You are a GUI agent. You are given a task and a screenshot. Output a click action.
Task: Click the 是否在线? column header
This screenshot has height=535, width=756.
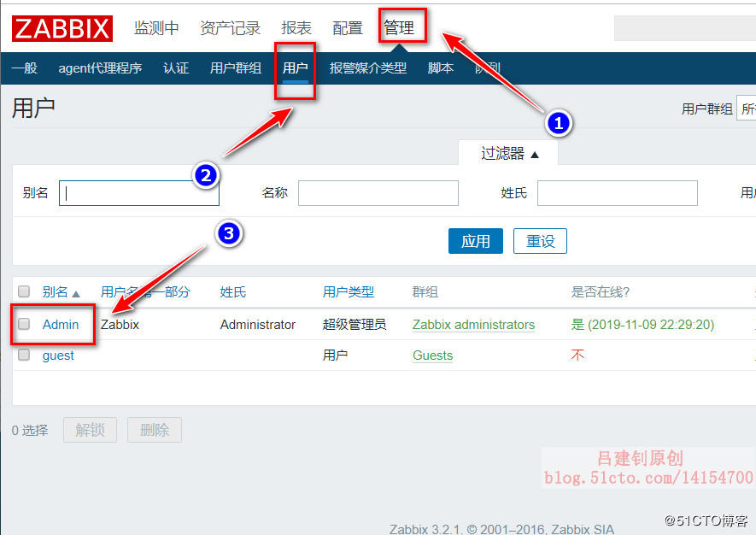[601, 292]
